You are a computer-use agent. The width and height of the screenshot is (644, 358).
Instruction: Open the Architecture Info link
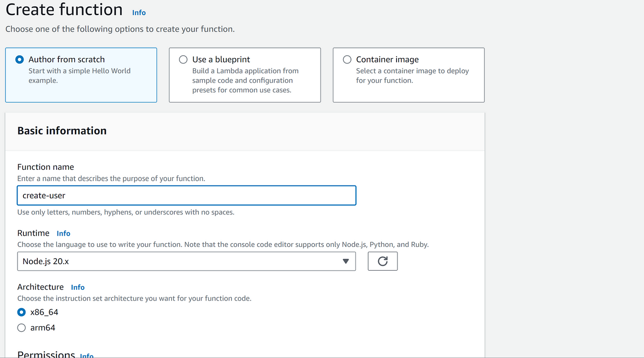pos(78,287)
